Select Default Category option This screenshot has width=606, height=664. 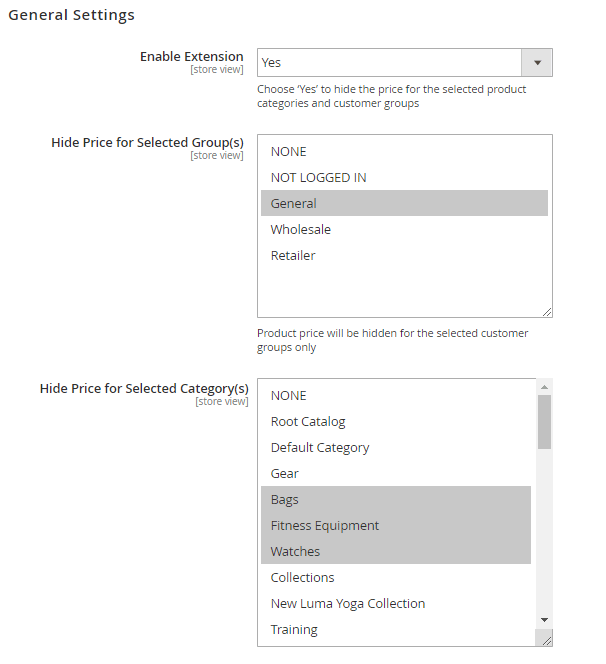320,448
